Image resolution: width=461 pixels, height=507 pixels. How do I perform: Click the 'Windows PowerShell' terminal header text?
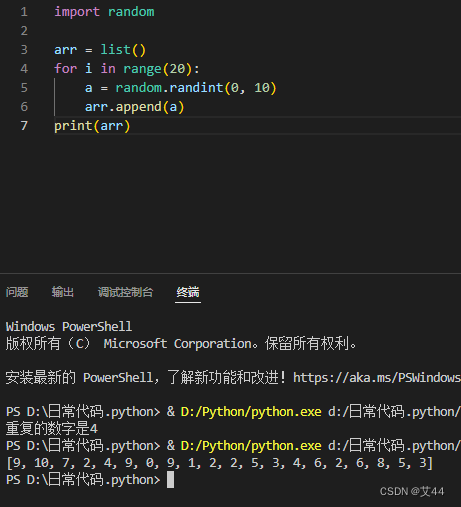pyautogui.click(x=69, y=327)
